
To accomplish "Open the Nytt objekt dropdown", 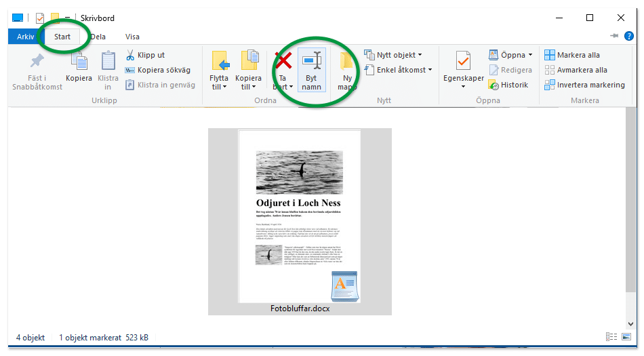I will [393, 55].
